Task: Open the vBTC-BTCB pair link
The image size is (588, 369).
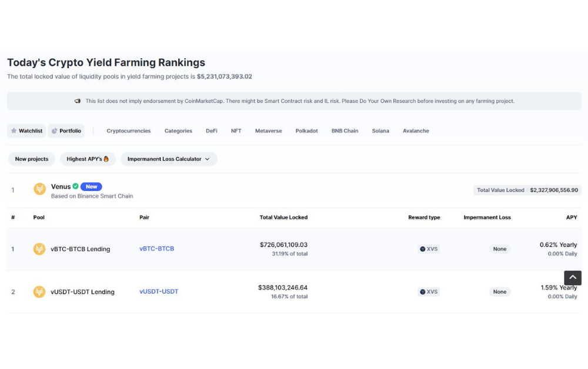Action: 157,249
